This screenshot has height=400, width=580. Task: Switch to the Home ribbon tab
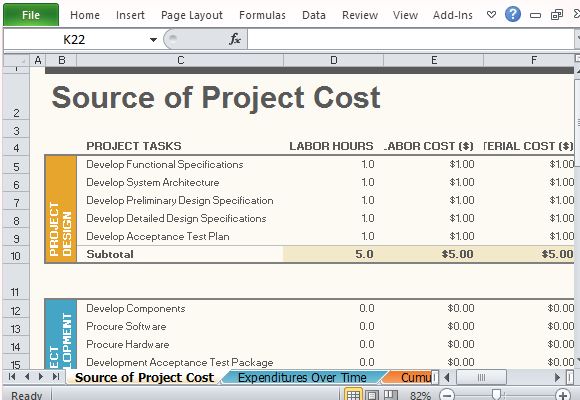[x=85, y=15]
